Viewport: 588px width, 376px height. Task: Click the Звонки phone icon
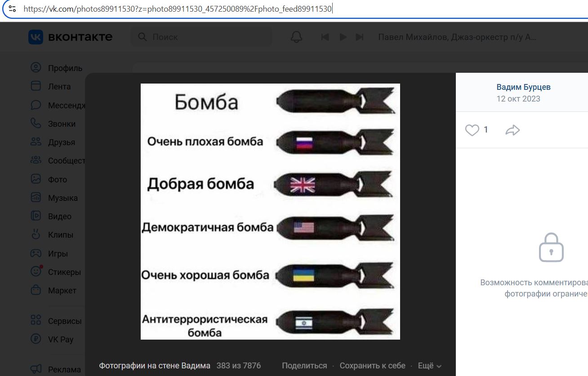point(36,123)
